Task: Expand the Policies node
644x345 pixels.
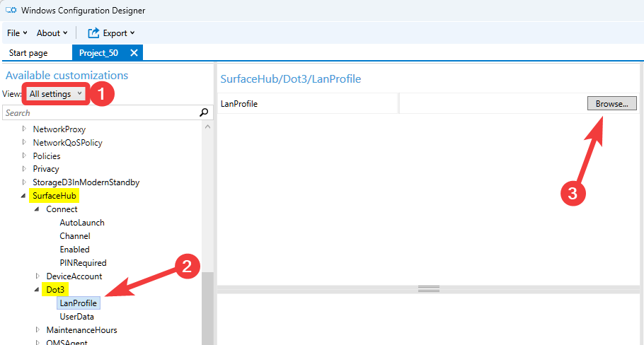Action: tap(24, 156)
